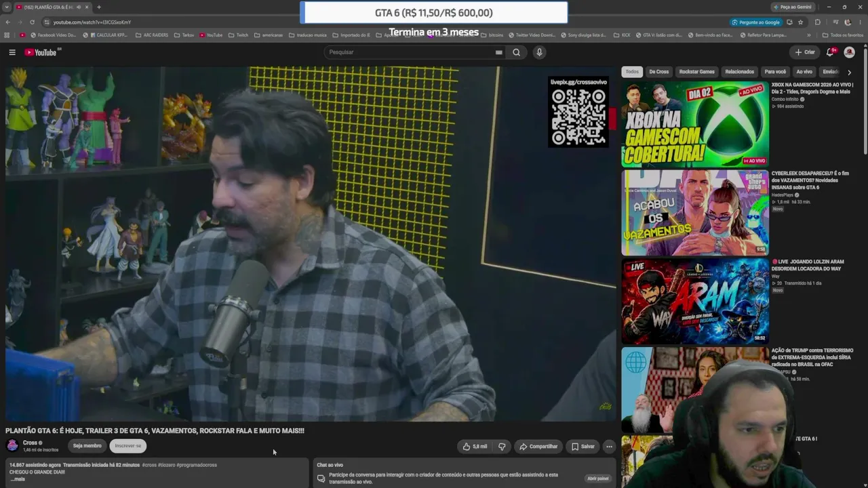Viewport: 868px width, 488px height.
Task: Open LIVE JOGANDO LOLZIN ARAM video title
Action: coord(808,265)
